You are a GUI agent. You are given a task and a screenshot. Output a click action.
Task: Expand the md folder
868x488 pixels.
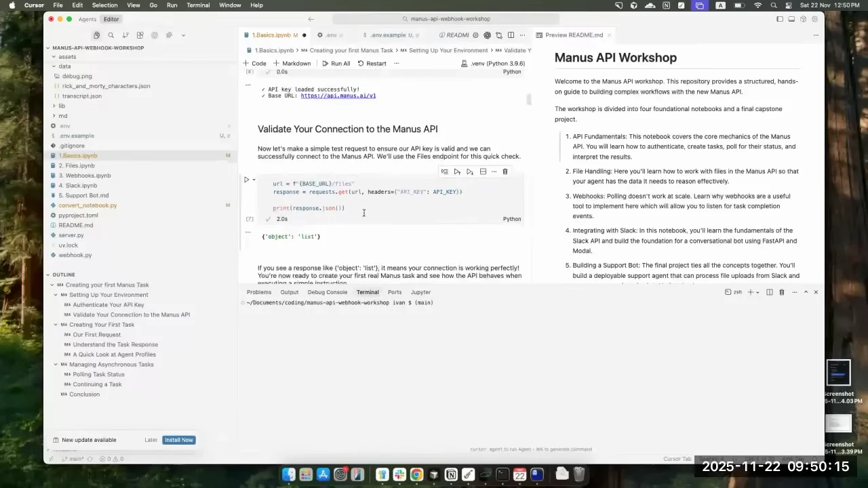click(x=62, y=116)
